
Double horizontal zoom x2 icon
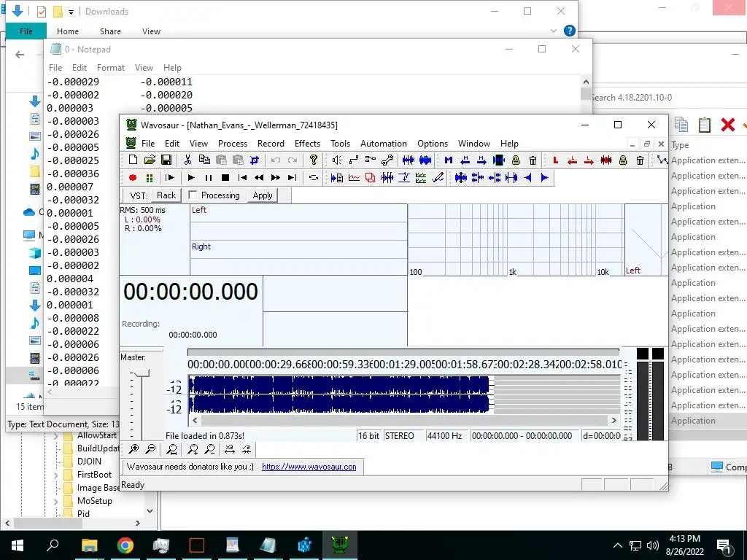[229, 449]
